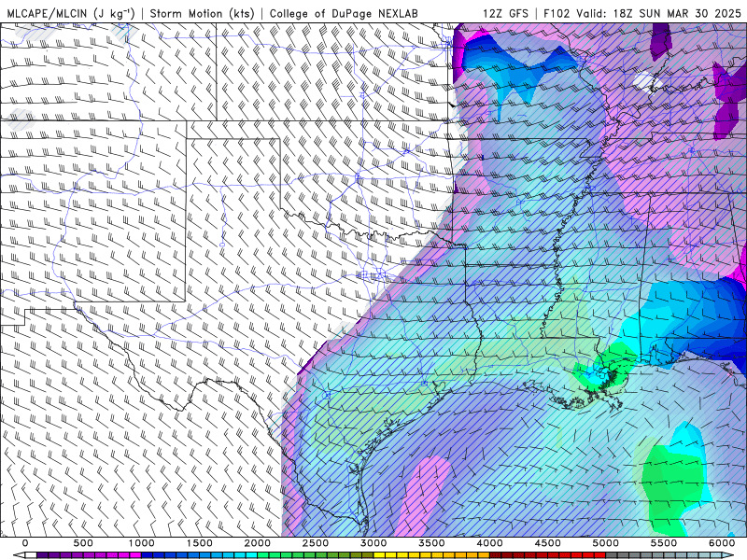Viewport: 747px width, 560px height.
Task: Click the 4000 label on the color scale
Action: (490, 543)
